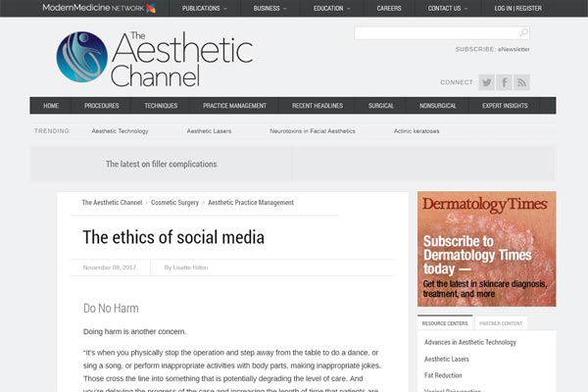This screenshot has width=588, height=392.
Task: Click the date November 09, 2017
Action: [x=110, y=268]
